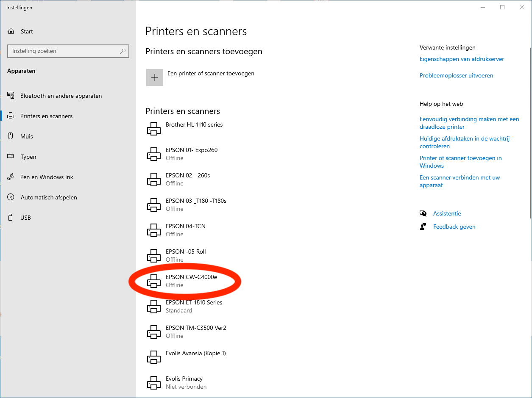Click the Brother HL-1110 series printer icon
532x398 pixels.
(x=154, y=129)
